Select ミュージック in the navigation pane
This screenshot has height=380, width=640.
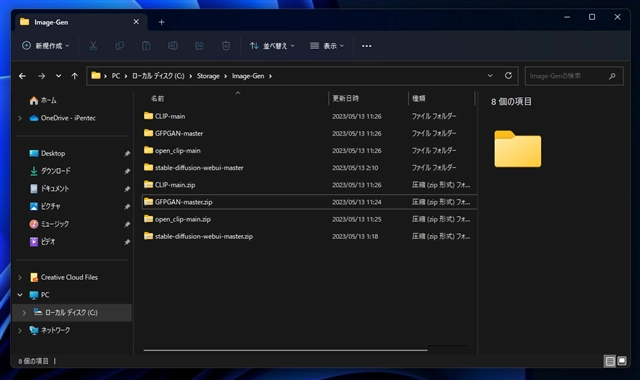pos(55,224)
